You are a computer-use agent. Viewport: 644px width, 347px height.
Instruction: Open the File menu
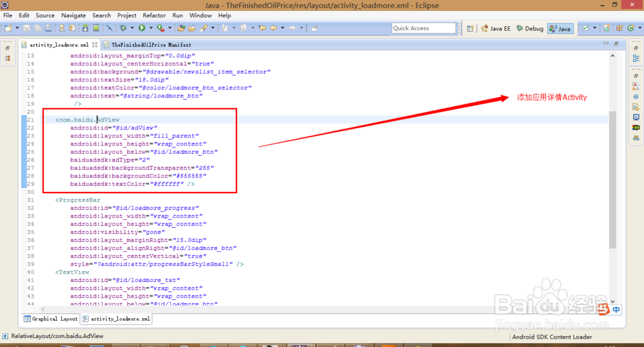8,15
